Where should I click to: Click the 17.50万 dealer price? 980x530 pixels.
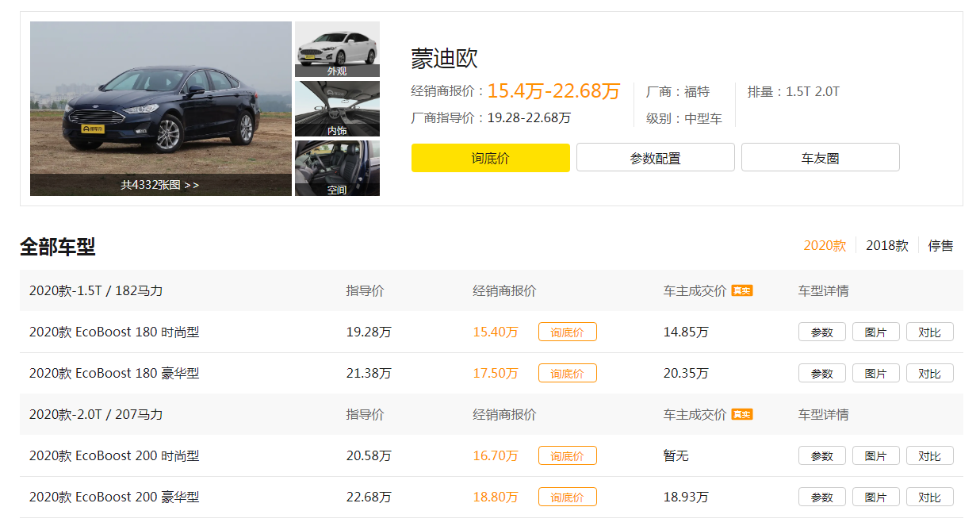pyautogui.click(x=496, y=373)
